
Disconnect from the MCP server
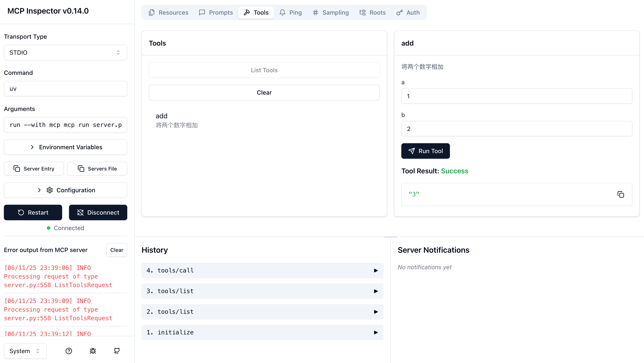[98, 212]
